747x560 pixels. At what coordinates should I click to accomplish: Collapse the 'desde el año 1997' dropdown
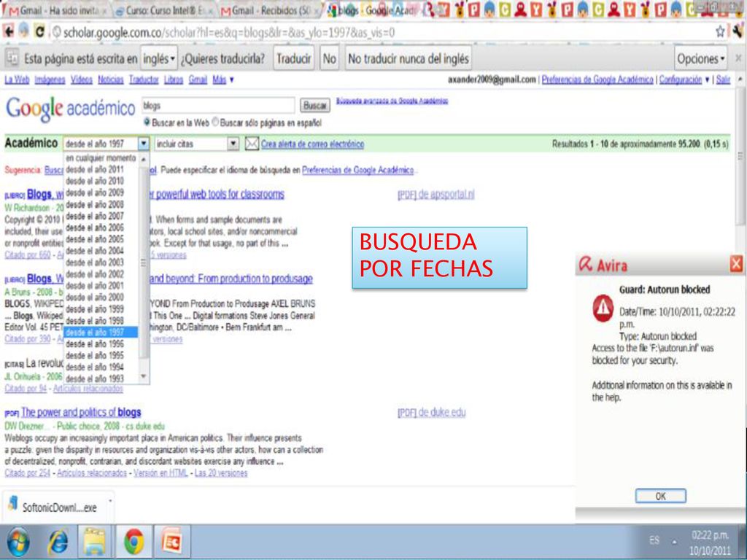144,144
